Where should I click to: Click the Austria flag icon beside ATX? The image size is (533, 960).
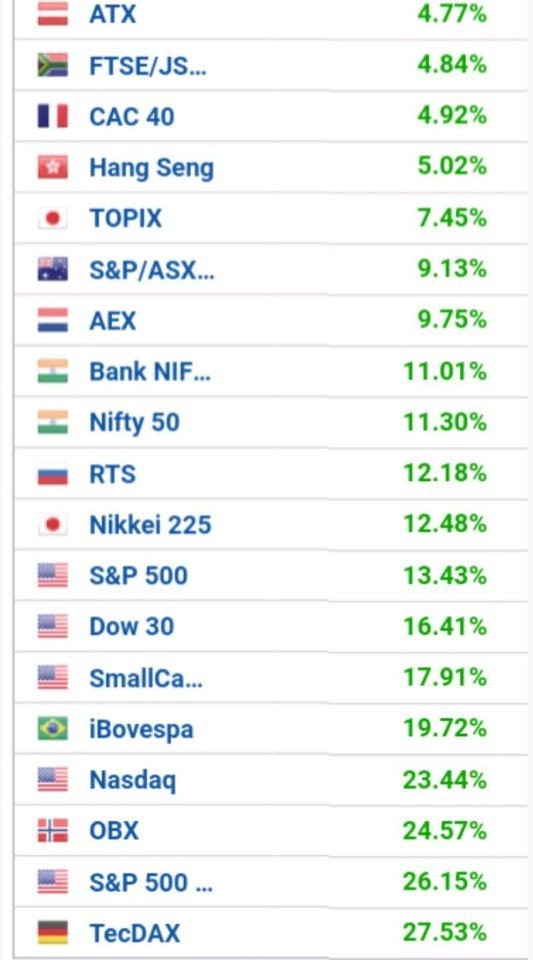tap(53, 14)
